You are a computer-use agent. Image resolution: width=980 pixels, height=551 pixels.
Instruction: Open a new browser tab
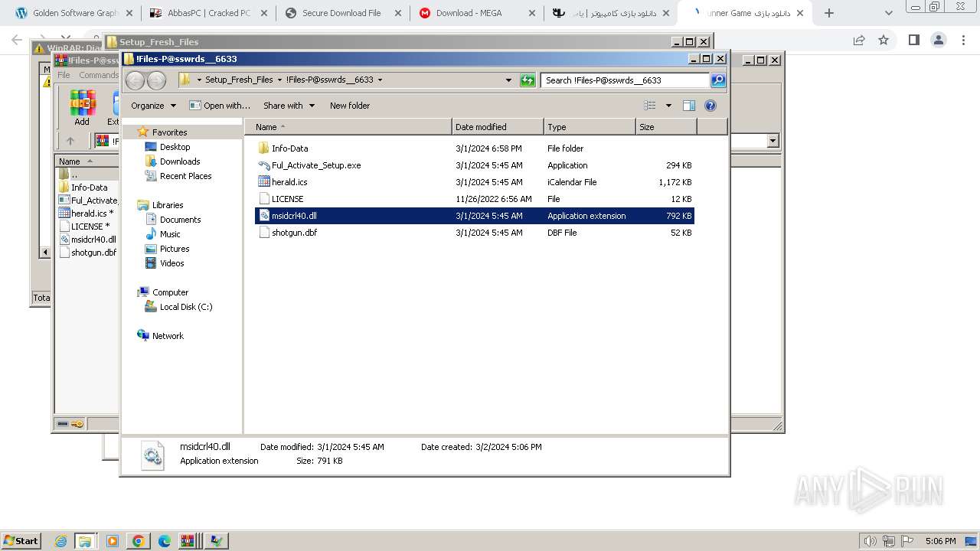point(828,13)
